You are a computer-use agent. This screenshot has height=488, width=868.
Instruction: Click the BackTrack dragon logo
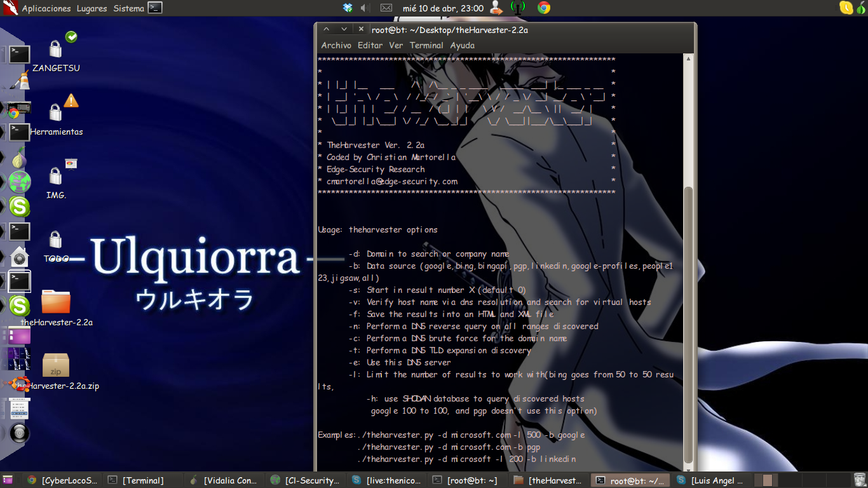point(10,8)
